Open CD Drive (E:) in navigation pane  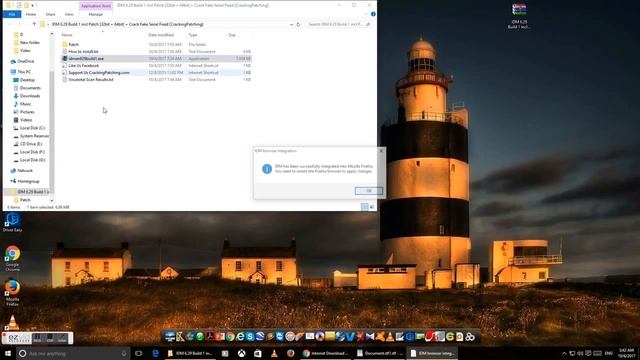31,144
